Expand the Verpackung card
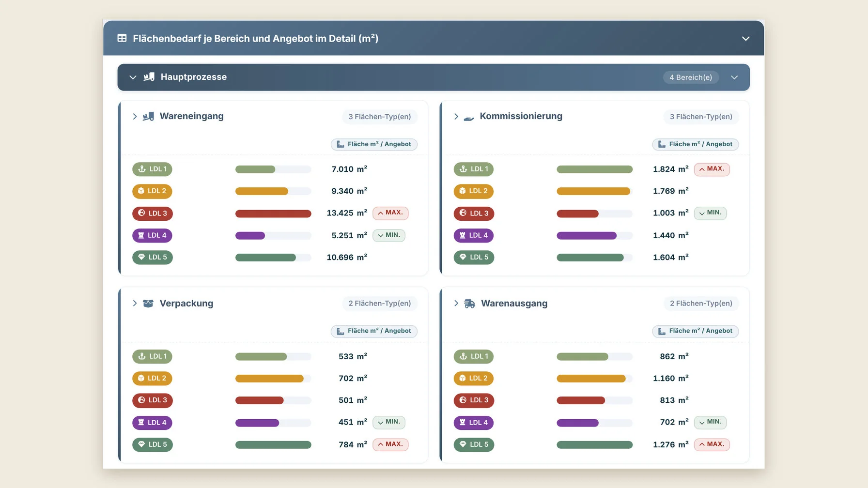Viewport: 868px width, 488px height. (135, 304)
